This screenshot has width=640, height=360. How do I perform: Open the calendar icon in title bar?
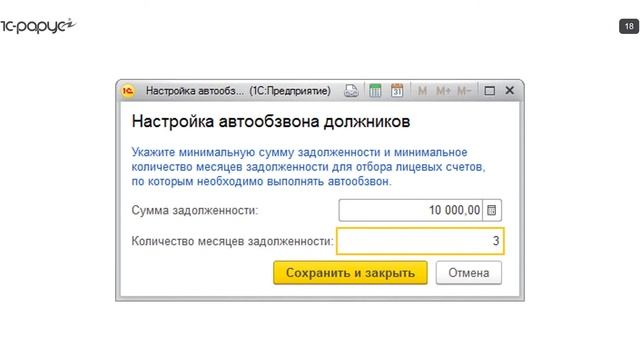[x=397, y=91]
